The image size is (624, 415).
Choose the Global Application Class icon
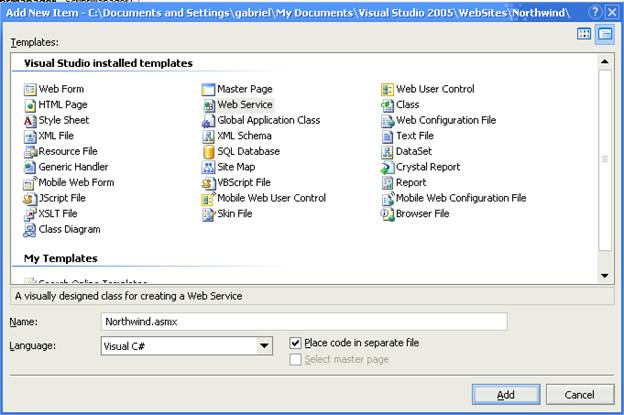pyautogui.click(x=209, y=121)
